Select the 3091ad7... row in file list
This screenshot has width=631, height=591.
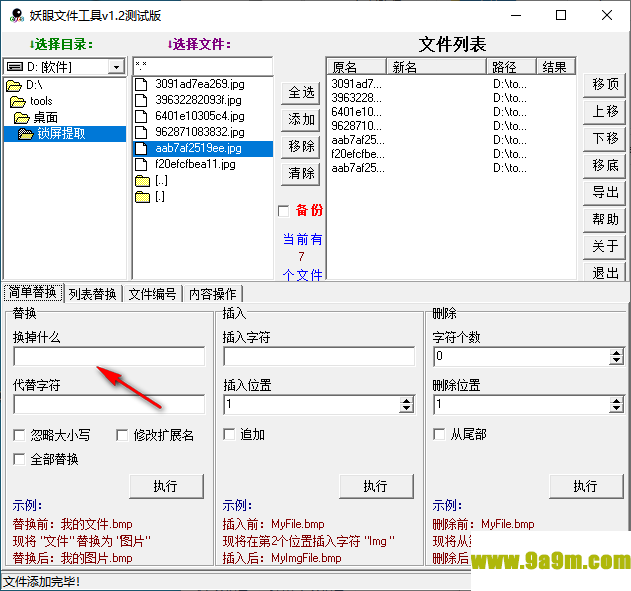451,84
